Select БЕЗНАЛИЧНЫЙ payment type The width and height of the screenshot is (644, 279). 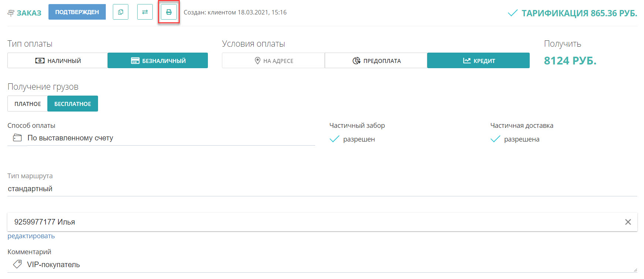[x=158, y=60]
